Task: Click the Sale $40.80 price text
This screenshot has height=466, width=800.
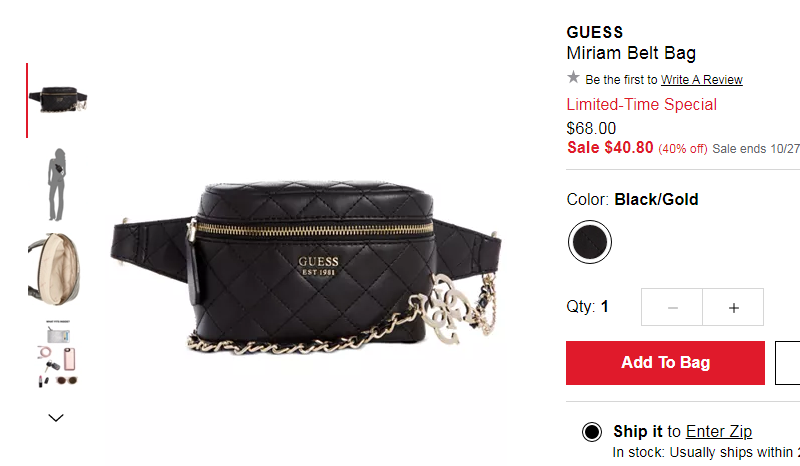Action: pos(610,148)
